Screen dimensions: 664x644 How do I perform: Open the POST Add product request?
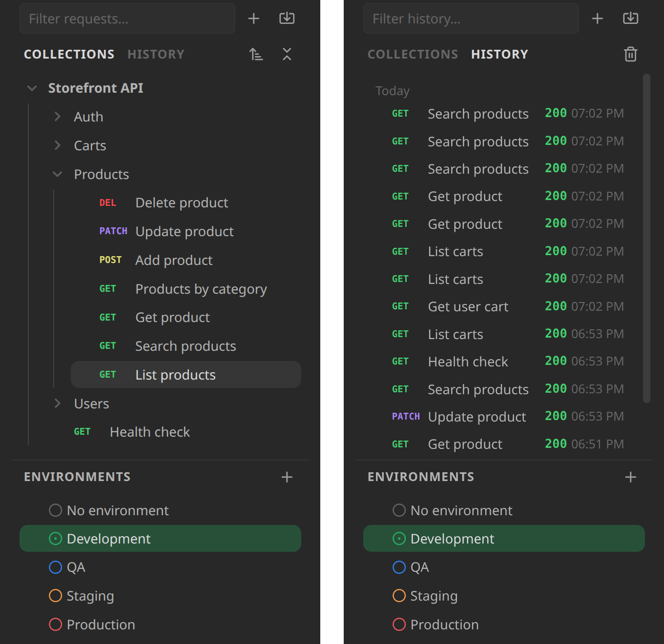coord(186,260)
